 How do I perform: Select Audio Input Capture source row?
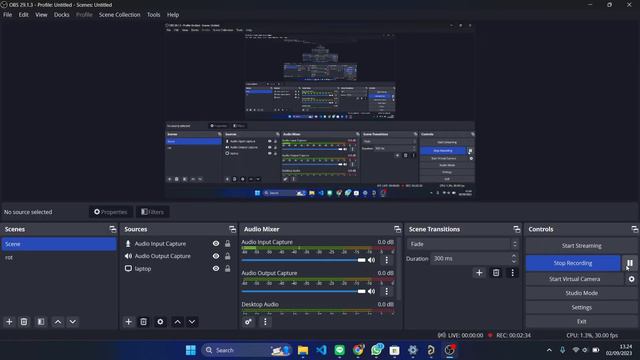pyautogui.click(x=178, y=244)
